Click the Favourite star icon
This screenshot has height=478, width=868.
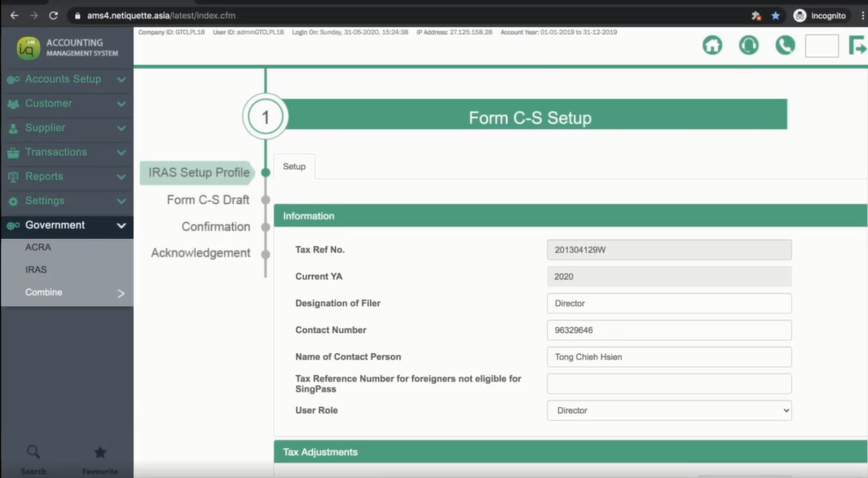point(100,453)
